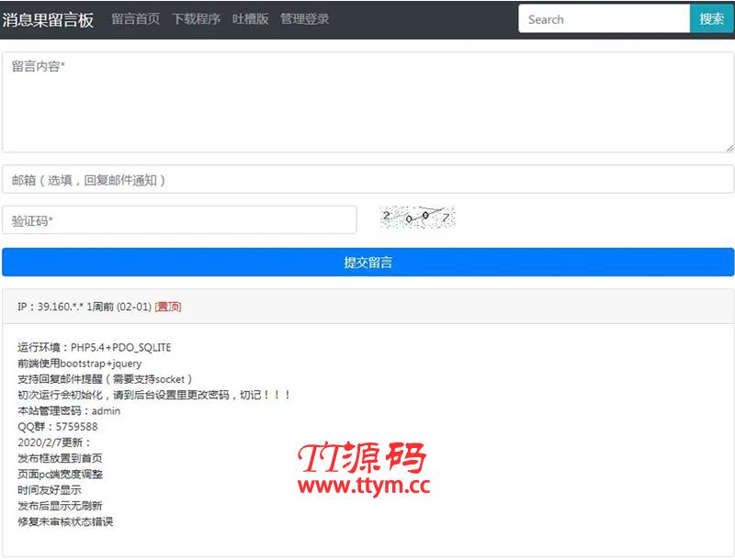The height and width of the screenshot is (560, 735).
Task: Select line 发布框放置到首页
Action: click(60, 458)
